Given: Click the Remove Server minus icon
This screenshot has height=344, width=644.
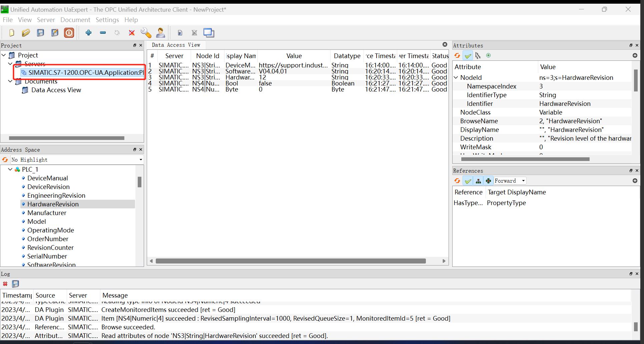Looking at the screenshot, I should pyautogui.click(x=103, y=33).
